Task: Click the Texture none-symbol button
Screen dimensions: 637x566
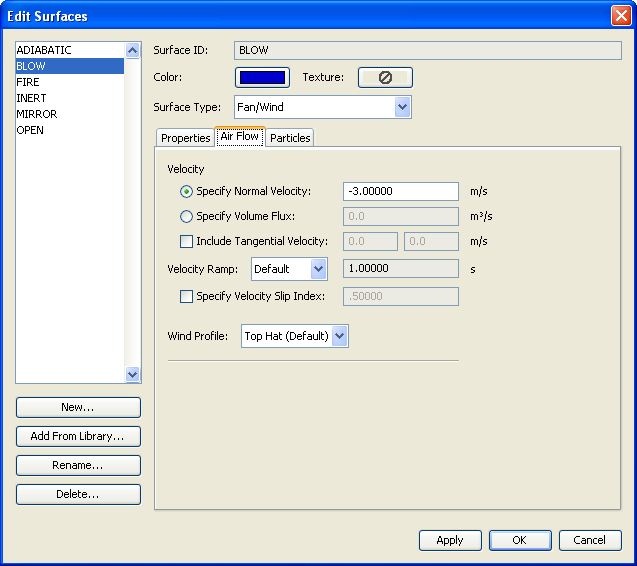Action: click(x=385, y=77)
